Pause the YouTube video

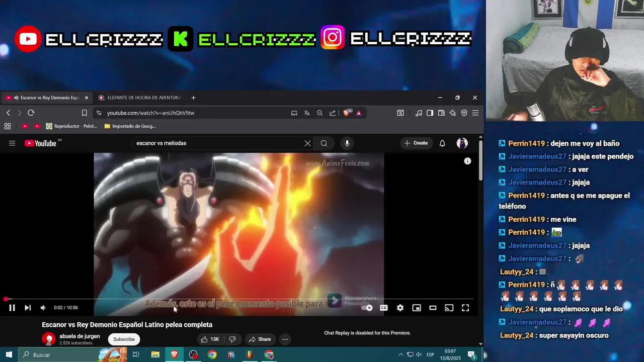[12, 308]
